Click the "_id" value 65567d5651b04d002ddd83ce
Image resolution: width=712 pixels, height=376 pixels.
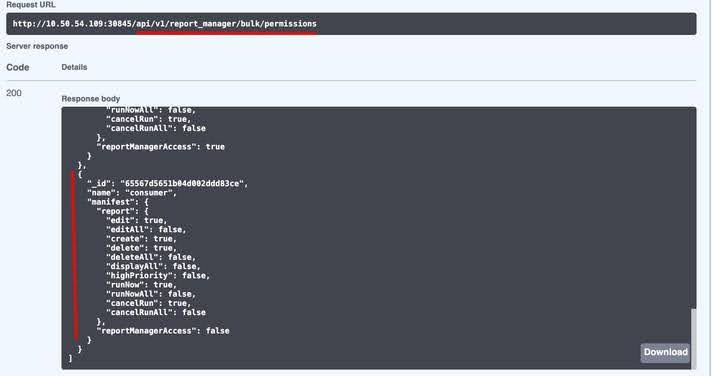tap(182, 183)
